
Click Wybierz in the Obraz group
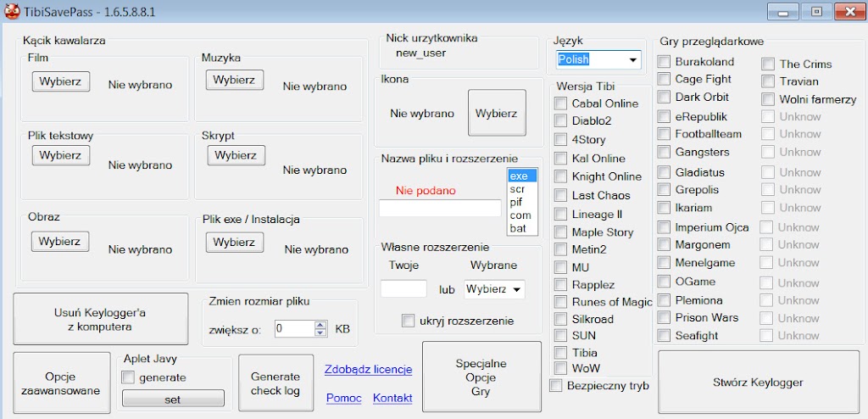click(x=60, y=242)
